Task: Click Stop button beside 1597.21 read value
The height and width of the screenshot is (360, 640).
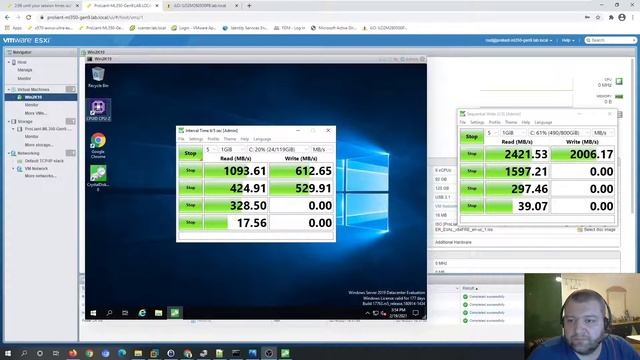Action: (471, 171)
